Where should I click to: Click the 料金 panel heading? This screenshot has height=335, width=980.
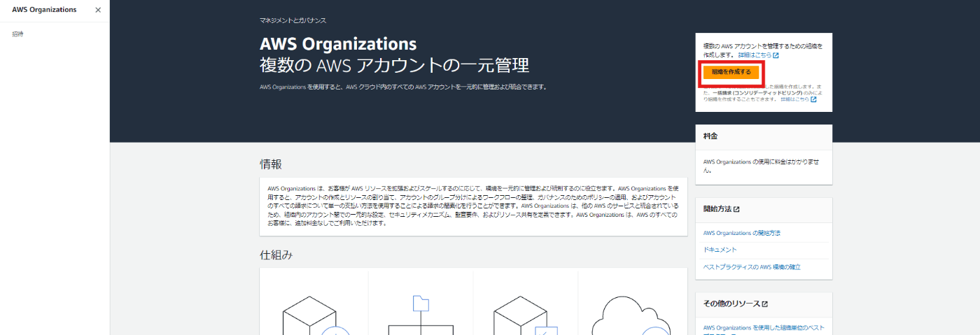[710, 136]
